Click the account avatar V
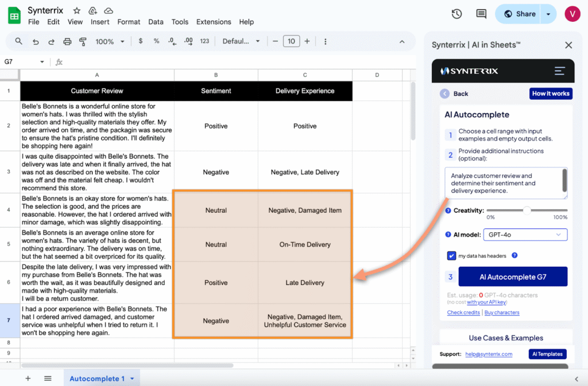This screenshot has height=386, width=588. [572, 14]
